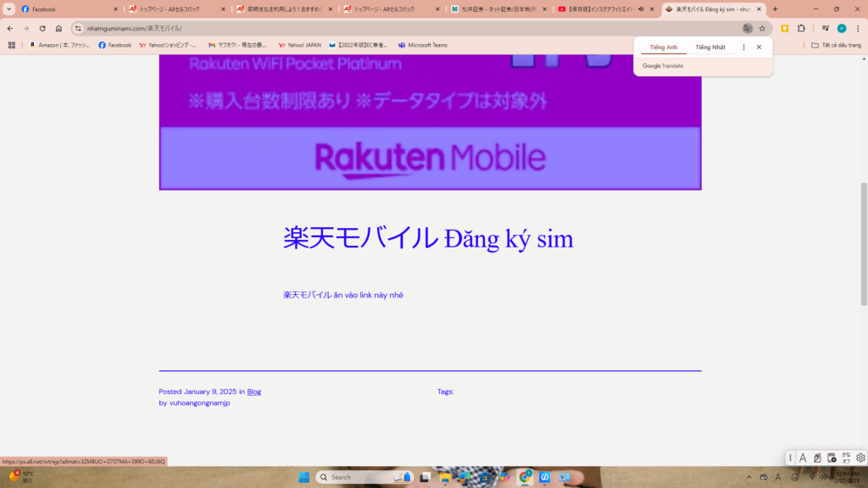Open the Amazon bookmark

pos(59,46)
